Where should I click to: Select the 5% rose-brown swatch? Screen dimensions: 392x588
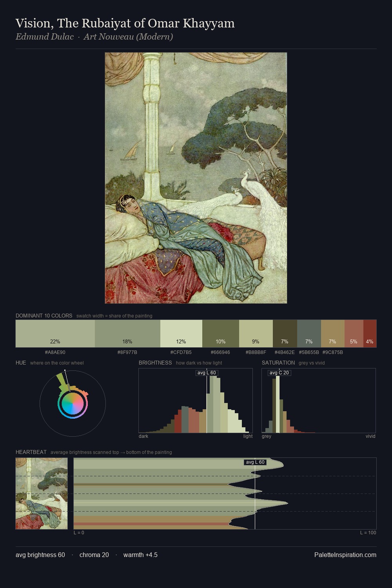pos(354,334)
